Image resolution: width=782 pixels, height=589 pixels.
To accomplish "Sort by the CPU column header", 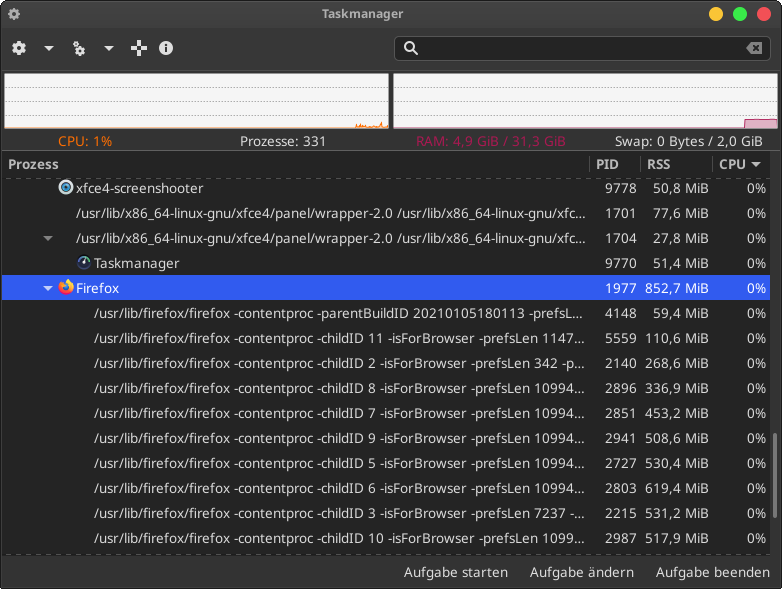I will [740, 164].
